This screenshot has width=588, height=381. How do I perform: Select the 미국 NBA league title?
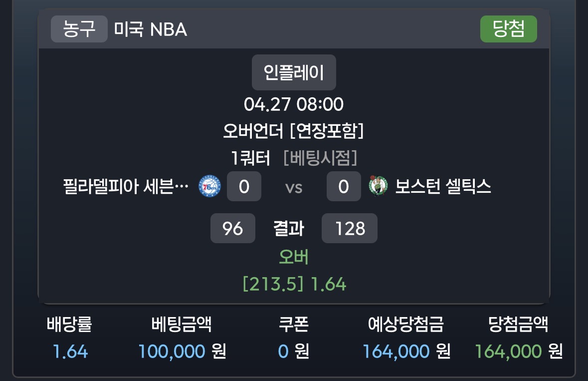pyautogui.click(x=151, y=30)
